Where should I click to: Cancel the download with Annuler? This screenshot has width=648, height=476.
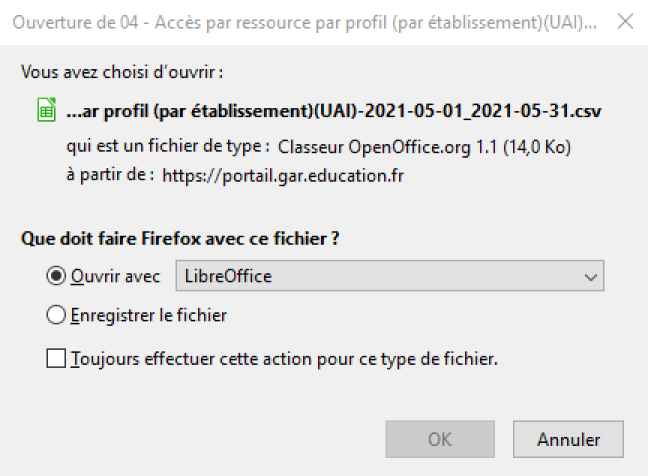point(568,439)
